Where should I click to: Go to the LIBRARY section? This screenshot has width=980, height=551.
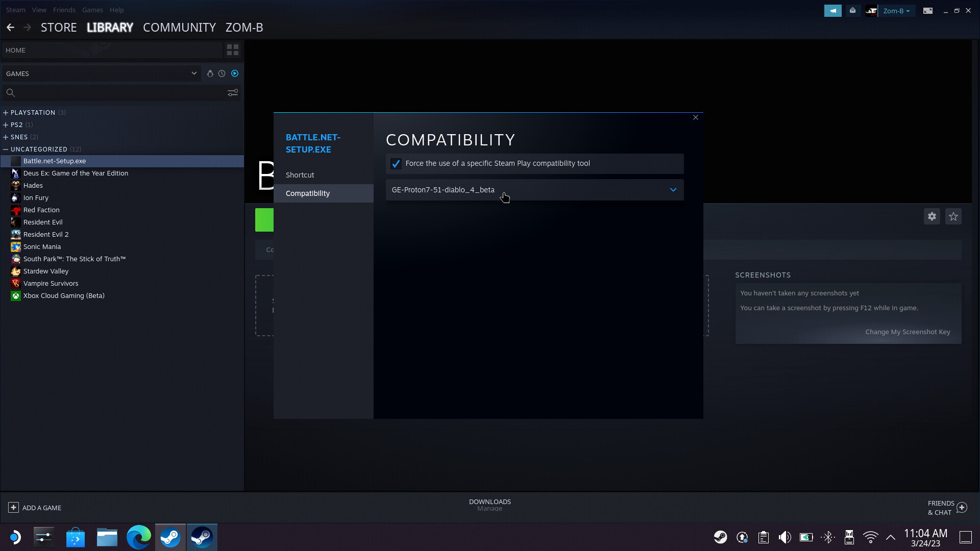[110, 28]
